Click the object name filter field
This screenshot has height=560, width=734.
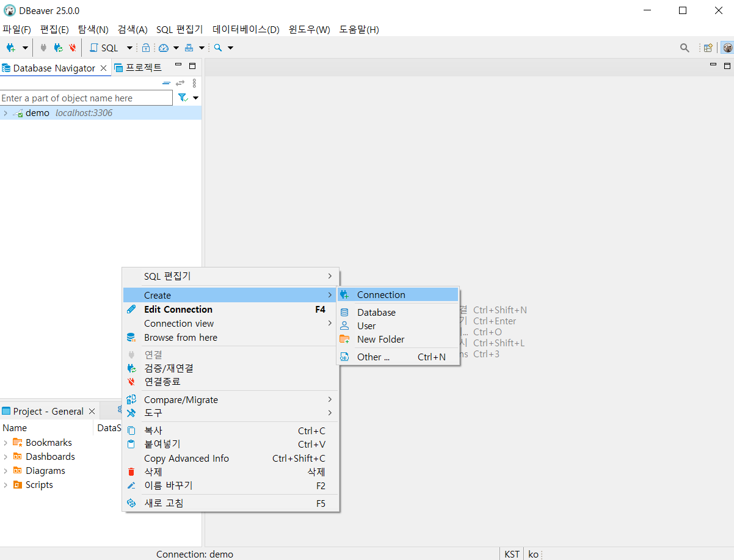86,98
